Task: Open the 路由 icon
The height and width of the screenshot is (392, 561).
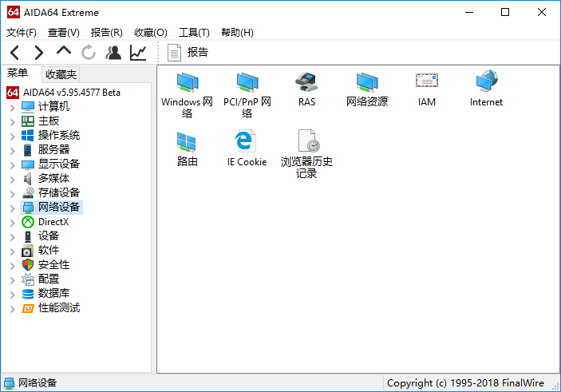Action: point(187,149)
